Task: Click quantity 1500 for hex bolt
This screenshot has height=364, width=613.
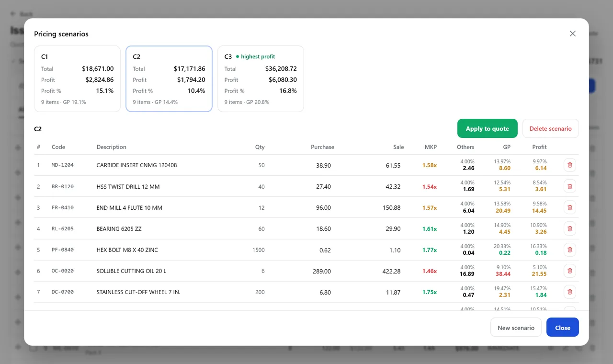Action: [x=259, y=250]
